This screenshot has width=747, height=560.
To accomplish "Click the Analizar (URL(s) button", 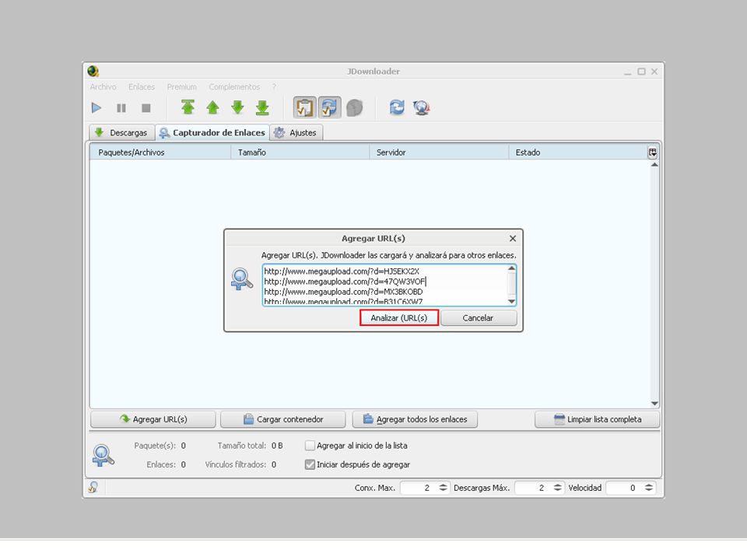I will [x=399, y=317].
